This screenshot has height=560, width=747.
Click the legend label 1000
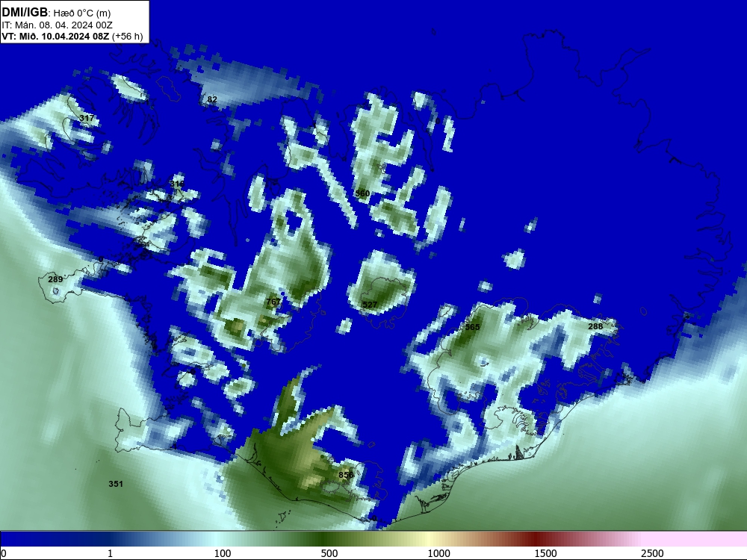coord(438,553)
